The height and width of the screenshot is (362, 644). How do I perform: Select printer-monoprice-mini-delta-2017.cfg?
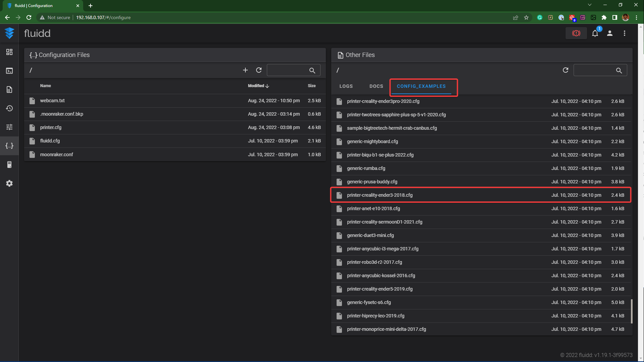481,329
